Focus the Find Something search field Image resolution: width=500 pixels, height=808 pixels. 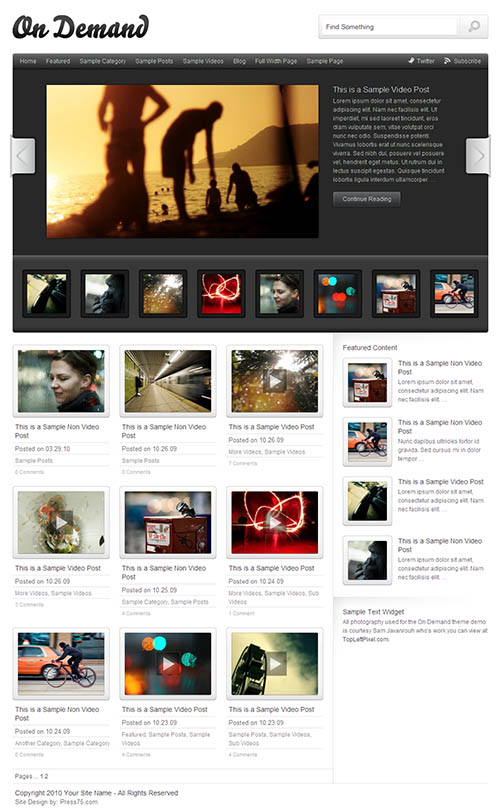[390, 26]
